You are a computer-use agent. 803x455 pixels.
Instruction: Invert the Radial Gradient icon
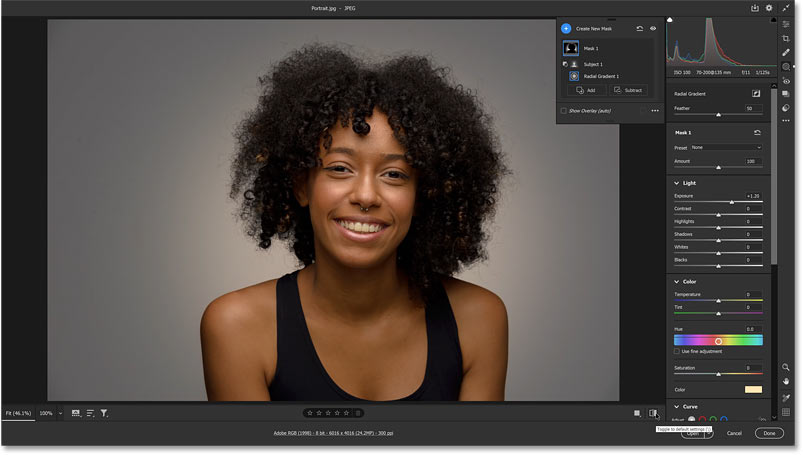point(756,94)
